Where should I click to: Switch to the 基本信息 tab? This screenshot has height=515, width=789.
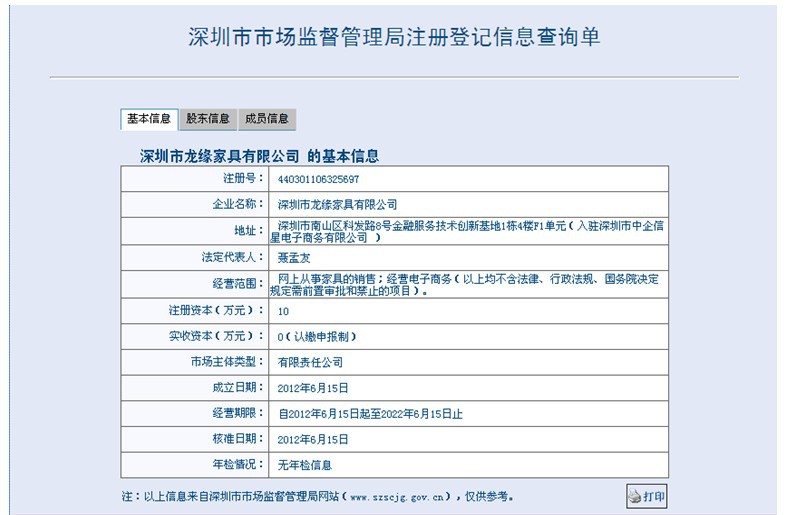tap(149, 119)
